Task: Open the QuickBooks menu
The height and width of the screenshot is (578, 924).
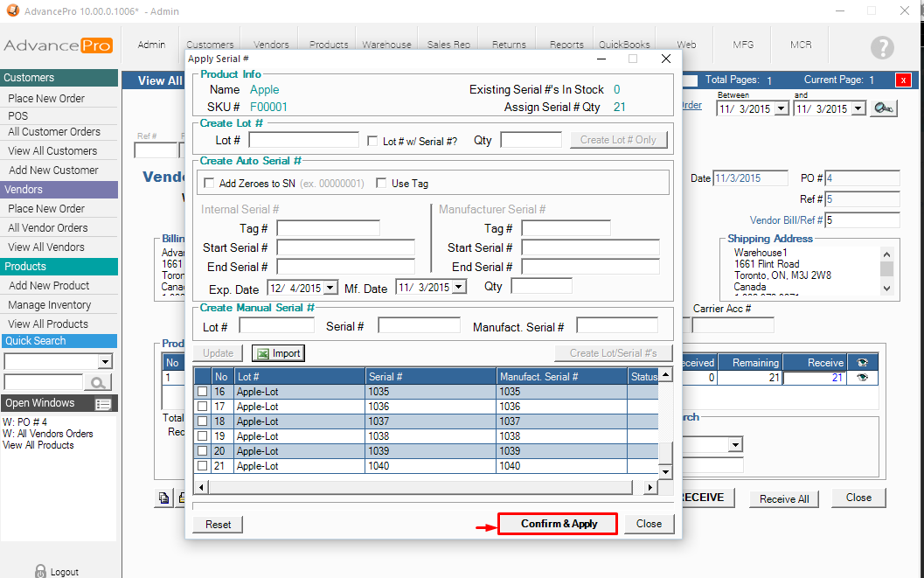Action: click(x=624, y=45)
